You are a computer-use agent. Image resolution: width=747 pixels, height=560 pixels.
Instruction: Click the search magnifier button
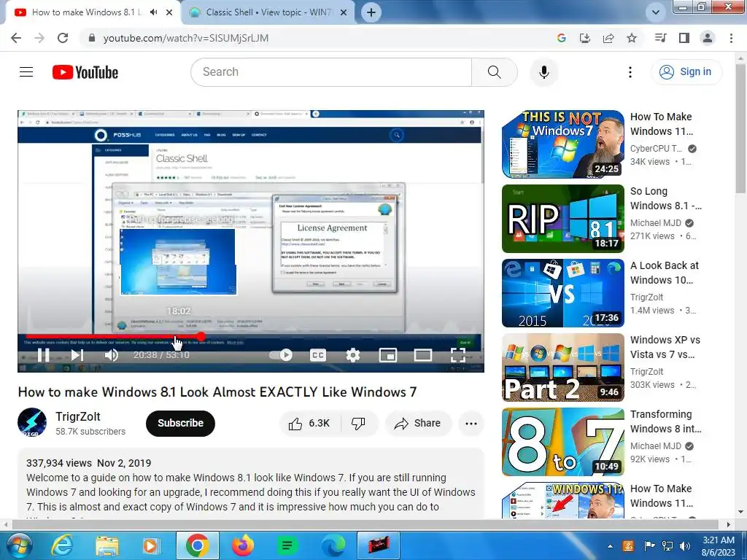coord(494,72)
